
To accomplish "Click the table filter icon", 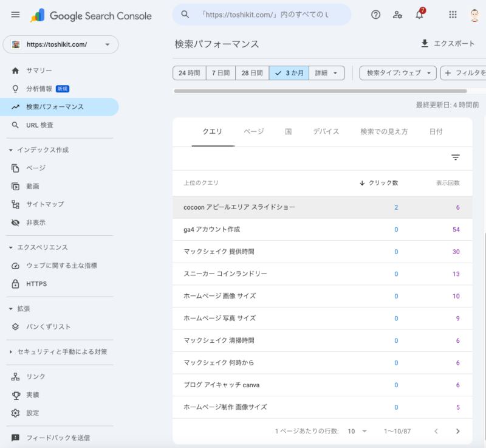I will point(456,158).
